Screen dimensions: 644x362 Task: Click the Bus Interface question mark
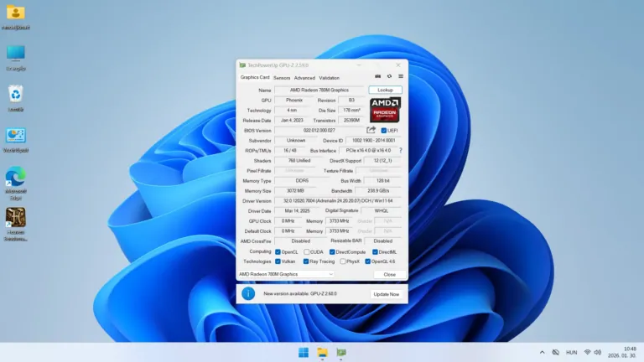pyautogui.click(x=401, y=151)
